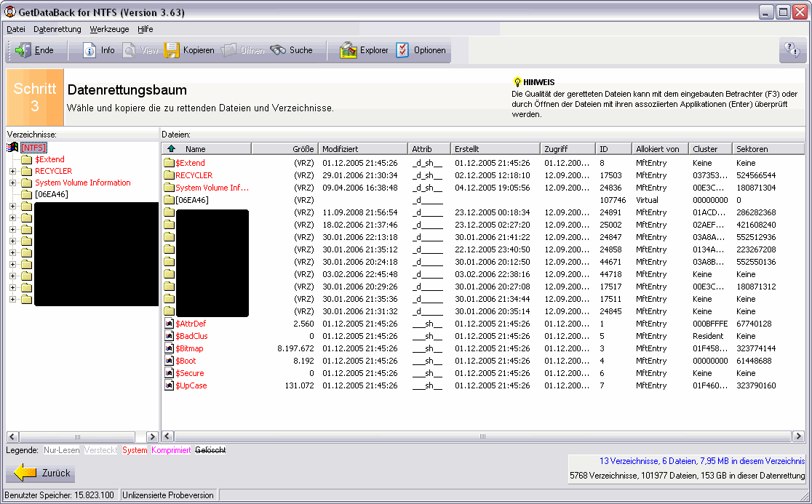Open the Datenrettung menu
The height and width of the screenshot is (504, 812).
(x=57, y=29)
